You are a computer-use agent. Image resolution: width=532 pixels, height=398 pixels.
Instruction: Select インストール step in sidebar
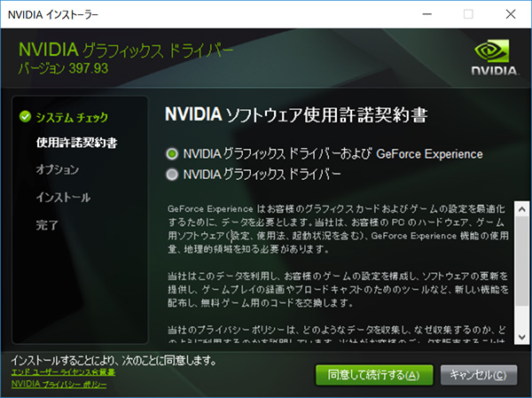(63, 197)
